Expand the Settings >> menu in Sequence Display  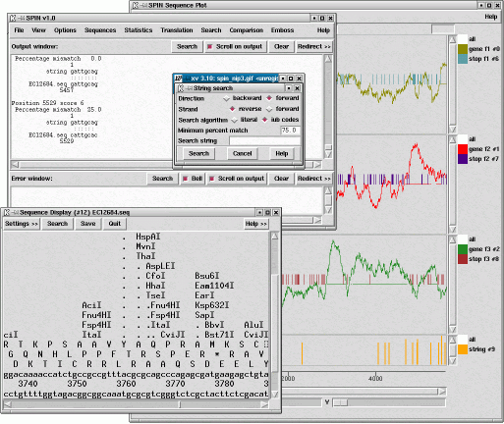[x=22, y=224]
